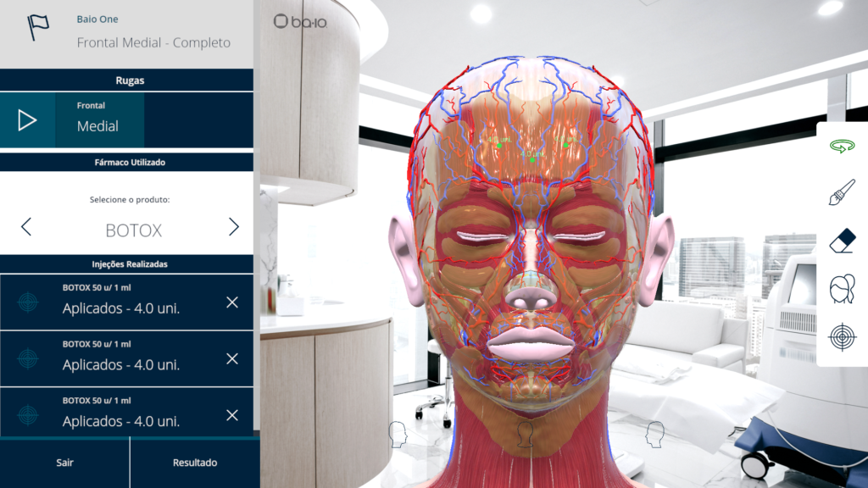Select the brush tool icon
The width and height of the screenshot is (868, 488).
pos(842,192)
